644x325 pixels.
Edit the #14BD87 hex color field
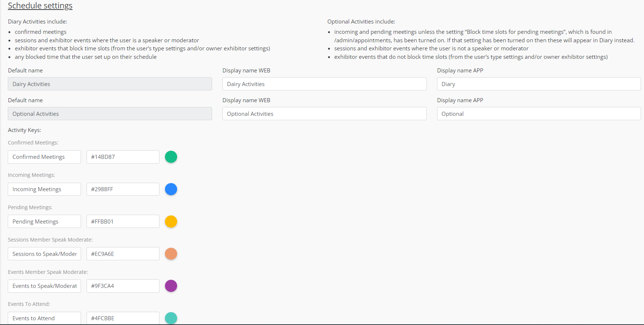click(x=123, y=157)
